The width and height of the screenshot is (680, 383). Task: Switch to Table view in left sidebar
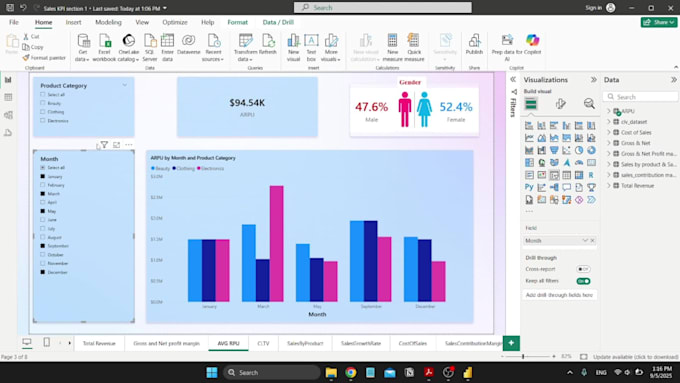point(8,97)
